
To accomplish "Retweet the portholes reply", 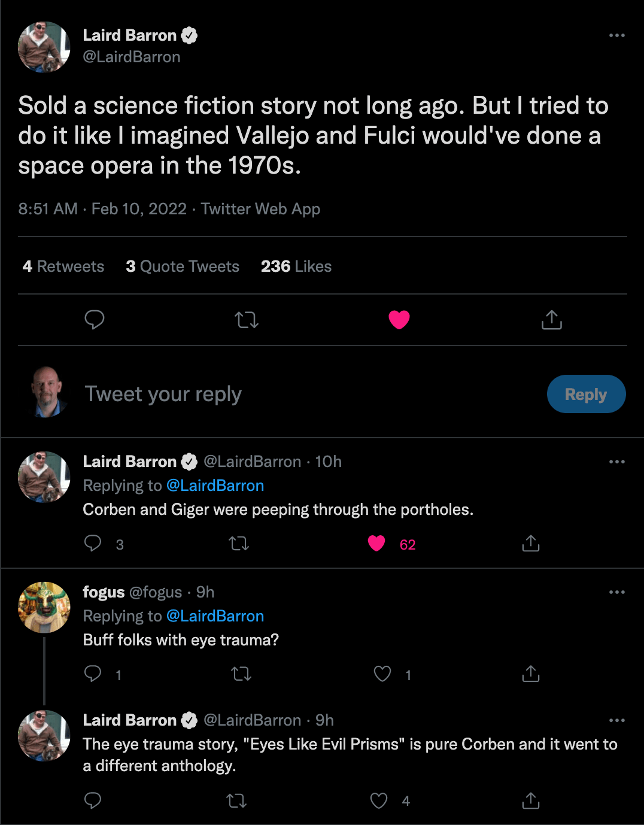I will click(238, 544).
